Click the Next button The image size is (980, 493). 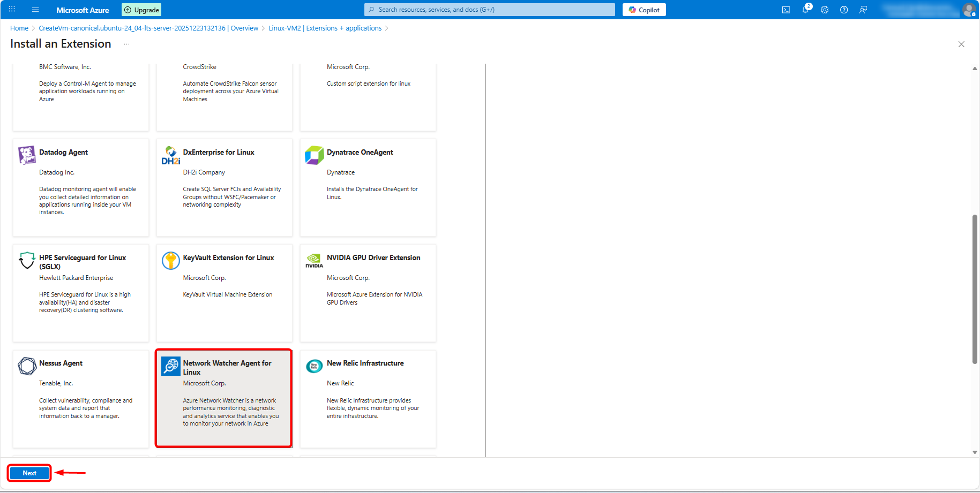coord(29,473)
